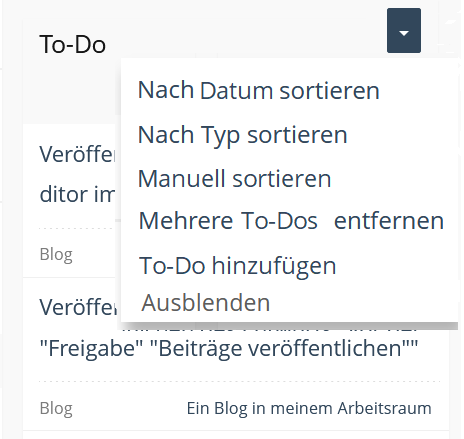Pick Manuell sortieren from menu

pyautogui.click(x=234, y=179)
